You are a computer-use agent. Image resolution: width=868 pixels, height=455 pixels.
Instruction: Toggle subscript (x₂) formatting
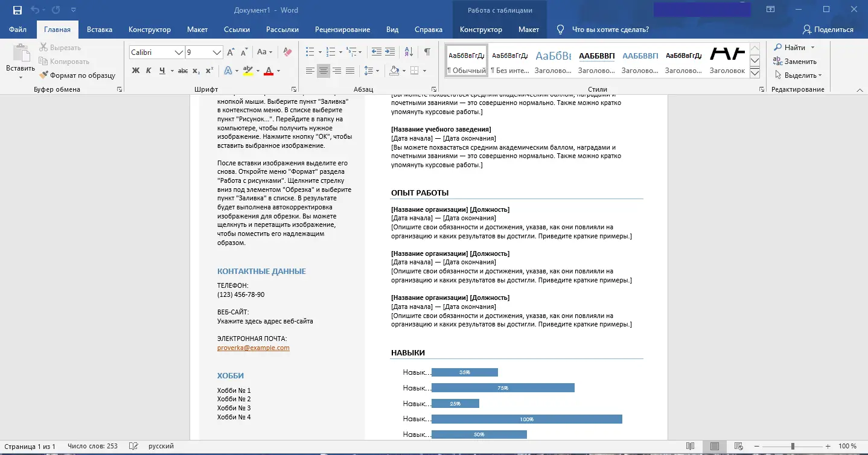196,71
